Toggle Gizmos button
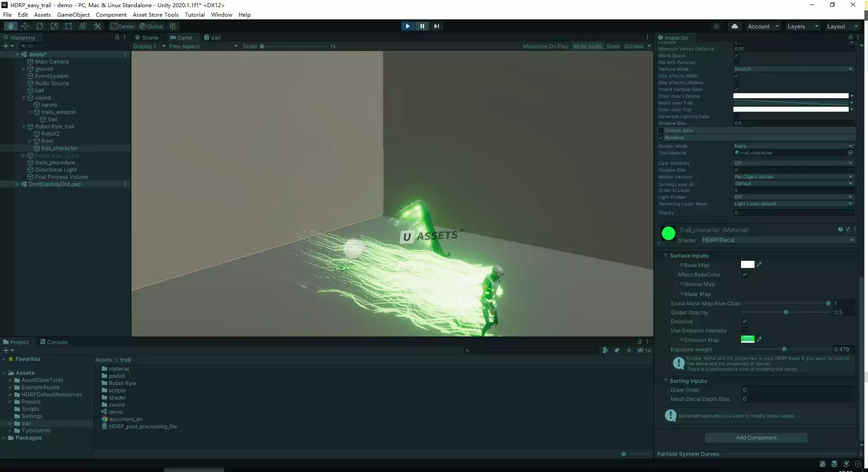This screenshot has width=868, height=472. (633, 46)
